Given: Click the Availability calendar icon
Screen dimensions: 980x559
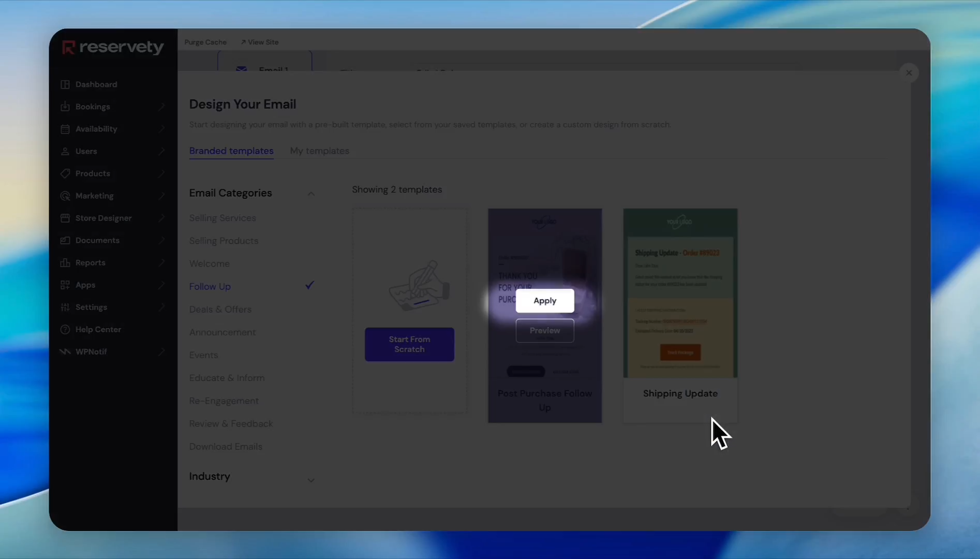Looking at the screenshot, I should pos(65,129).
